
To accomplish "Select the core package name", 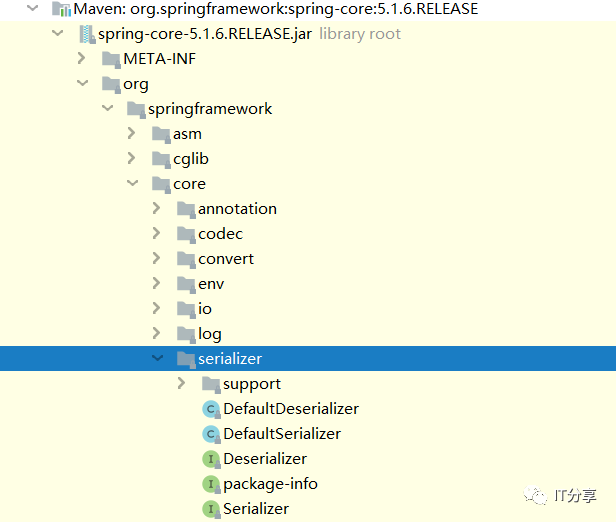I will (189, 184).
